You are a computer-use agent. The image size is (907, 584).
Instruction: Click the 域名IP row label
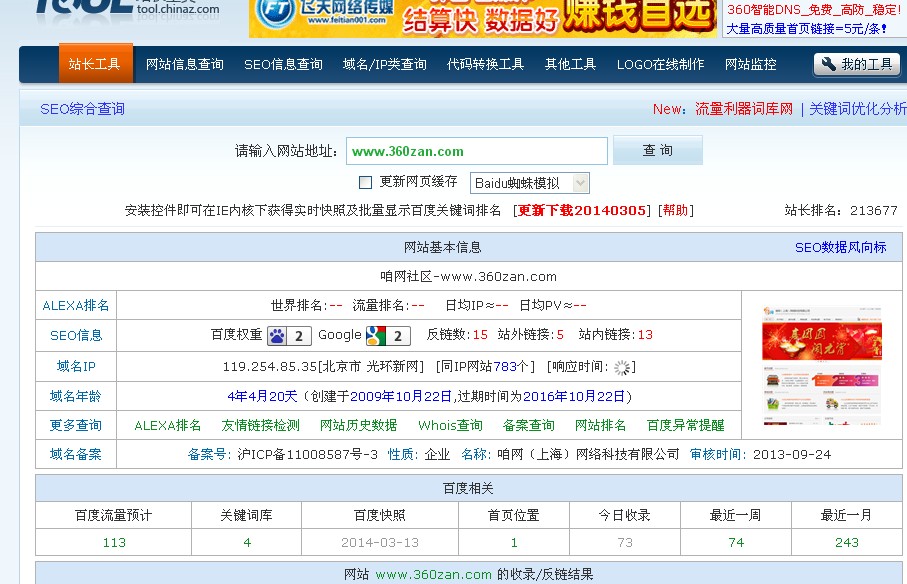pyautogui.click(x=76, y=366)
